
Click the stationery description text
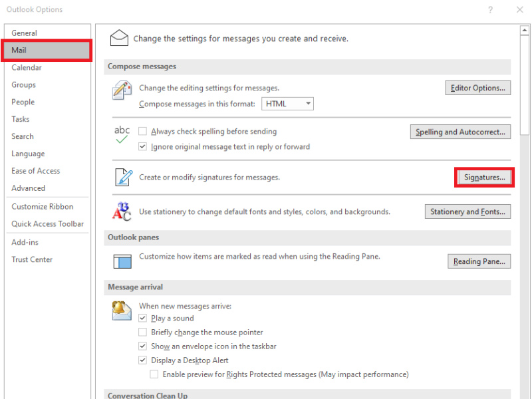[265, 211]
